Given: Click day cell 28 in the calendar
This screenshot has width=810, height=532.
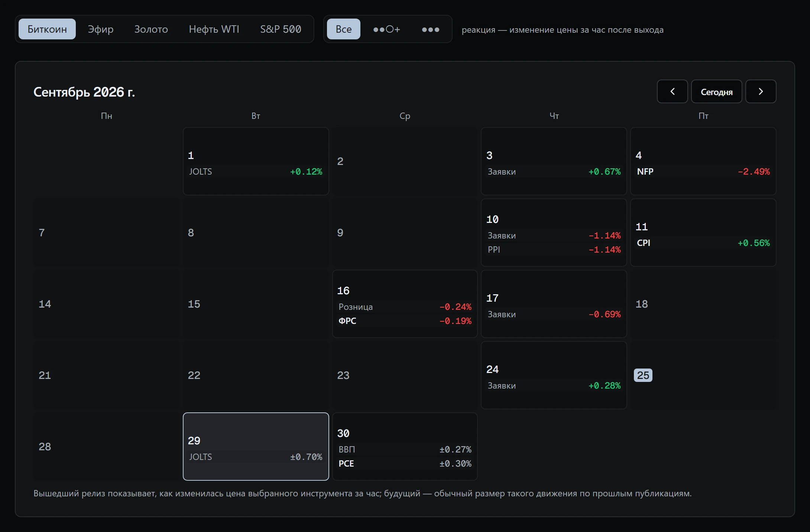Looking at the screenshot, I should (106, 447).
